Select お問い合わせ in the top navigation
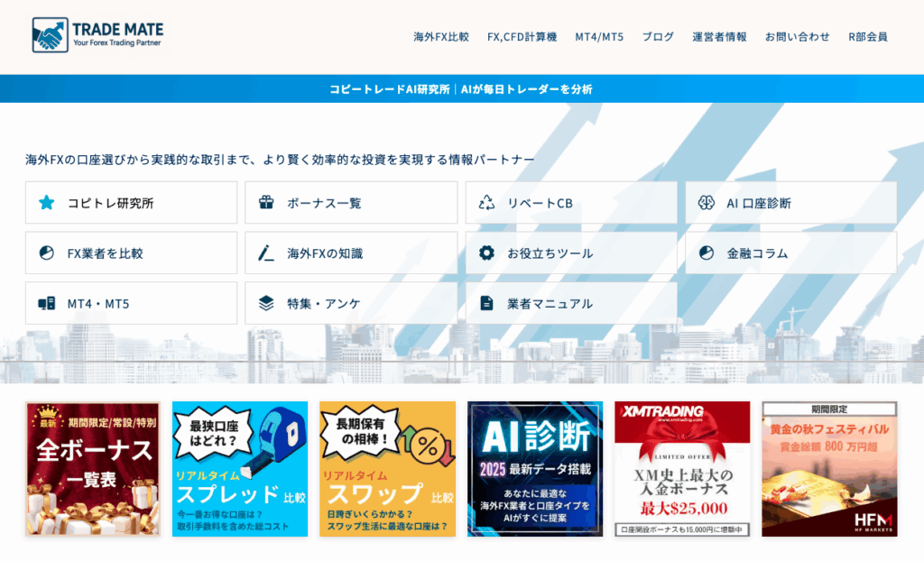924x561 pixels. pyautogui.click(x=798, y=37)
